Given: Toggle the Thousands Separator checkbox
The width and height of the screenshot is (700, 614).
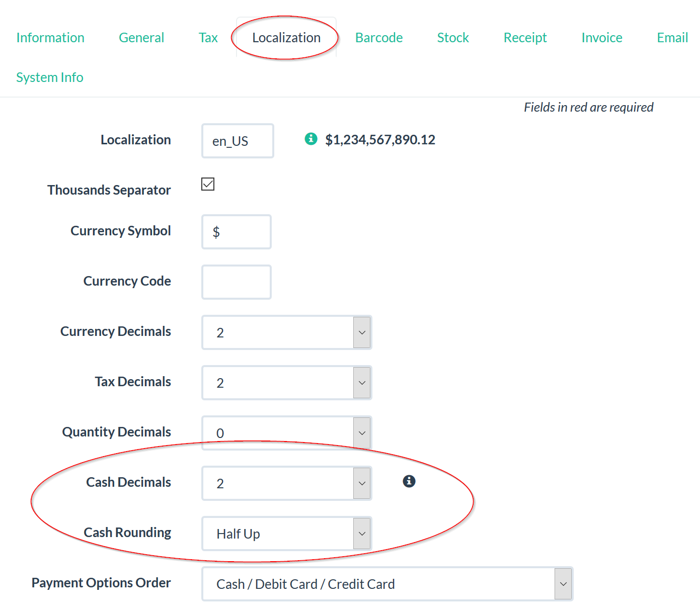Looking at the screenshot, I should point(207,184).
